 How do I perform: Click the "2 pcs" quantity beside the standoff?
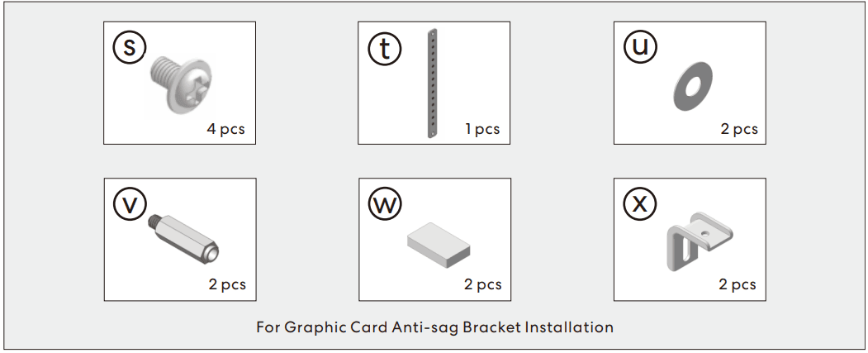click(227, 285)
